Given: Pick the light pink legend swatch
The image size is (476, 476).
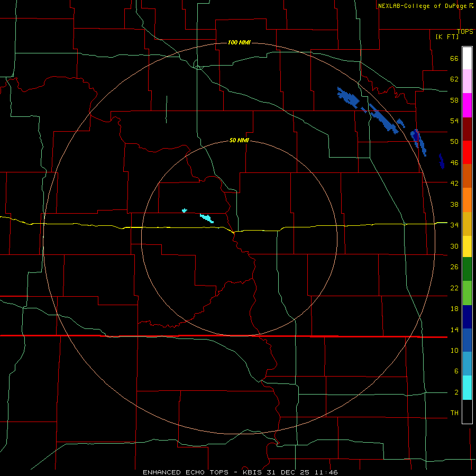Looking at the screenshot, I should [467, 81].
